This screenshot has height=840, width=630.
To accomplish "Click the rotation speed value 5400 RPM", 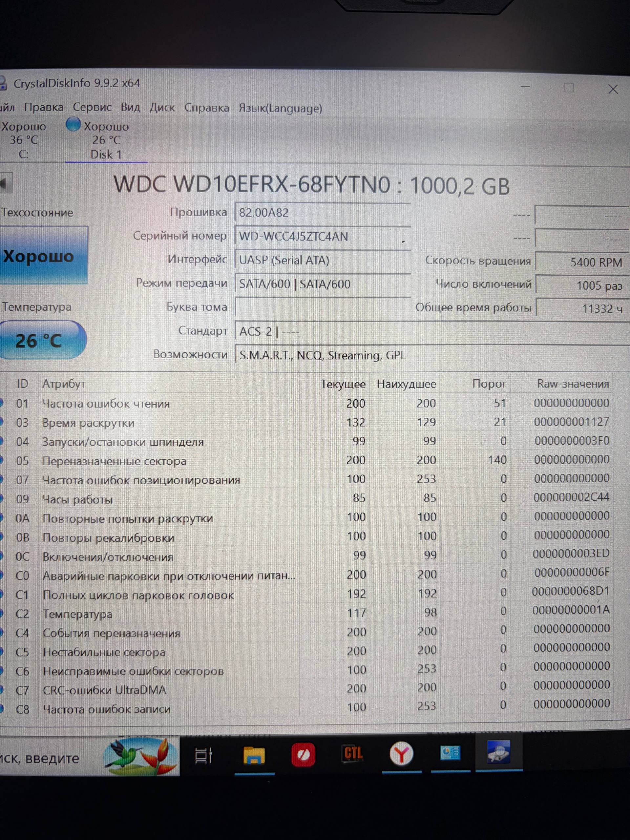I will click(x=582, y=262).
